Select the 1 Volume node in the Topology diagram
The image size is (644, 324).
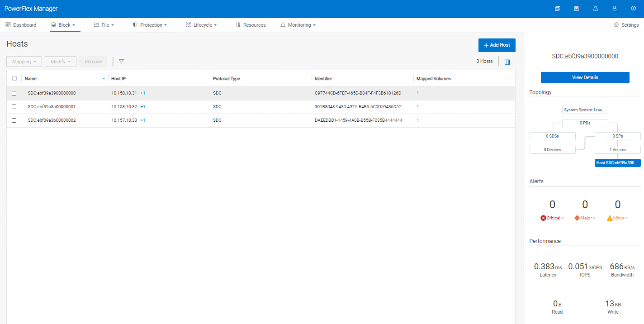pos(617,149)
